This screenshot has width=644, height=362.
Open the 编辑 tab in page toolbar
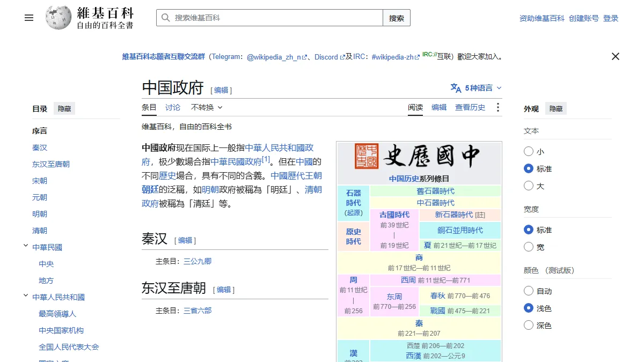[439, 107]
